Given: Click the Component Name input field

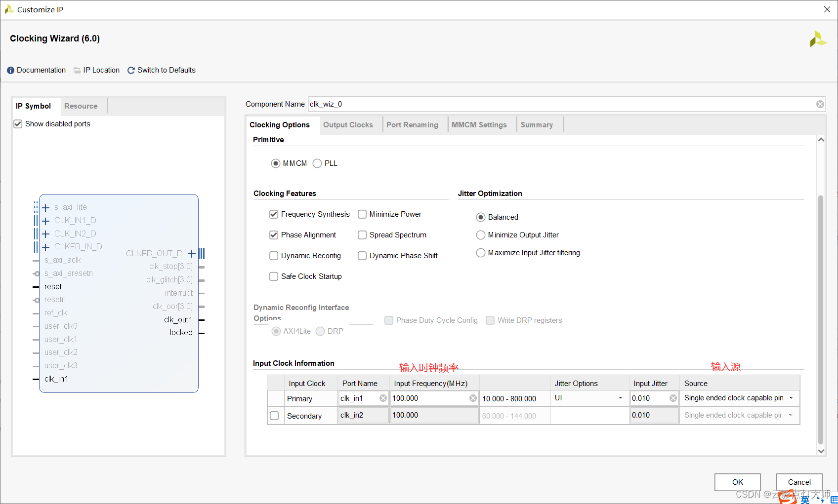Looking at the screenshot, I should (x=566, y=104).
